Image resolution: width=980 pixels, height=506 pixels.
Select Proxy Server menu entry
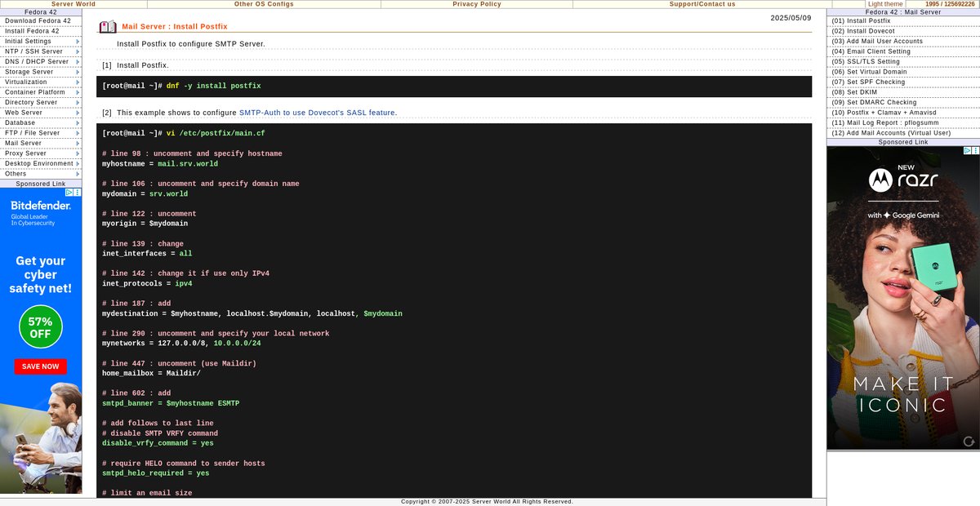click(x=41, y=153)
